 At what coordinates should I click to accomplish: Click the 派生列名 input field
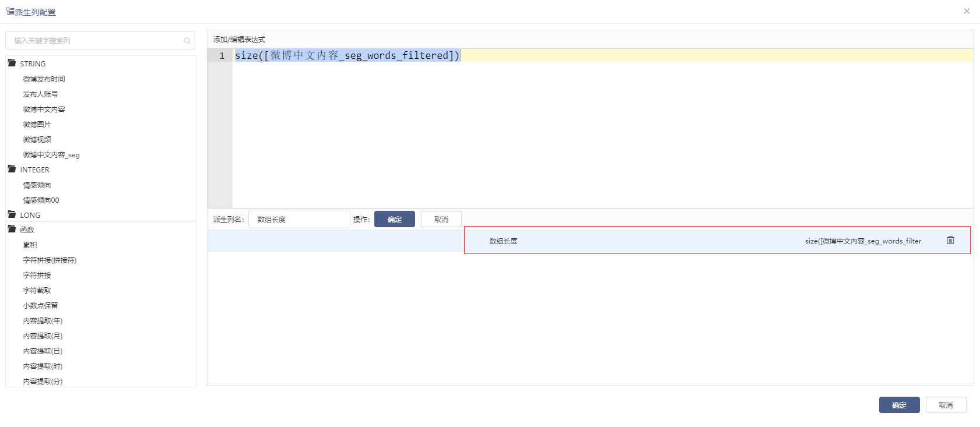coord(299,219)
